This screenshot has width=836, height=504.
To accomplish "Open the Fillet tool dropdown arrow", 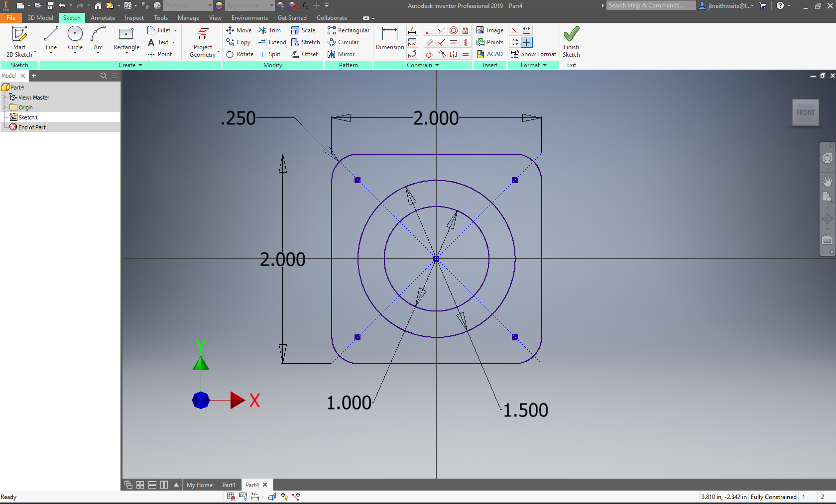I will coord(175,30).
